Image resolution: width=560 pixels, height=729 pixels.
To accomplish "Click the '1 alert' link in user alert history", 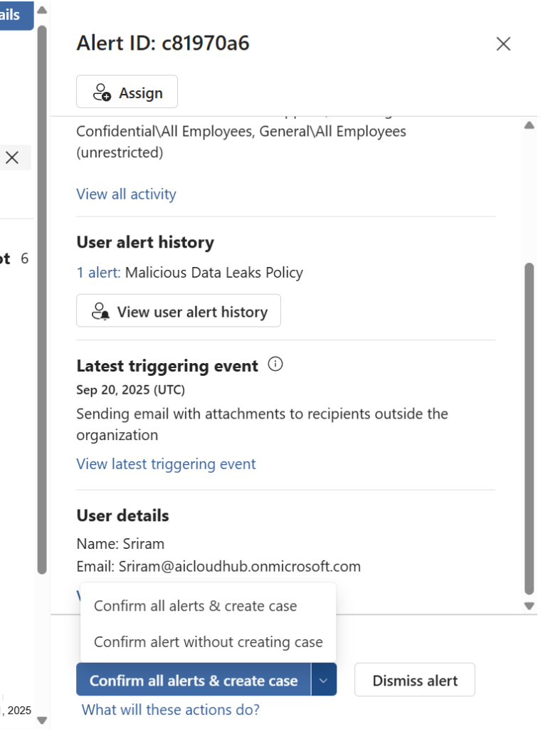I will (98, 273).
